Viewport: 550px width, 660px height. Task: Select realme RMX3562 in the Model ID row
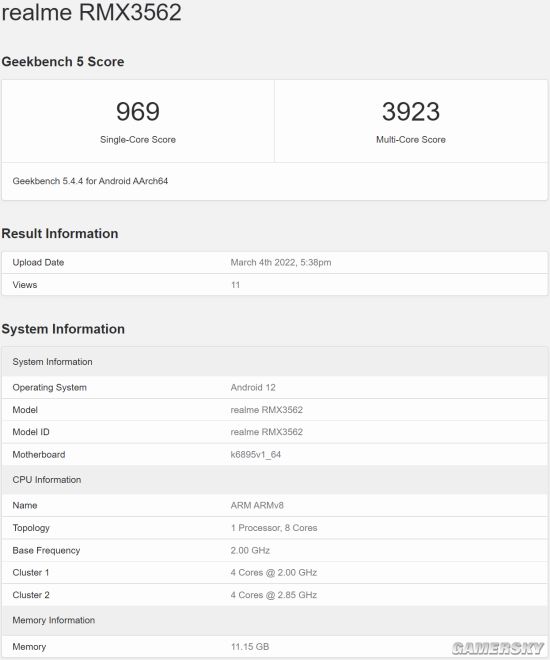(x=266, y=432)
